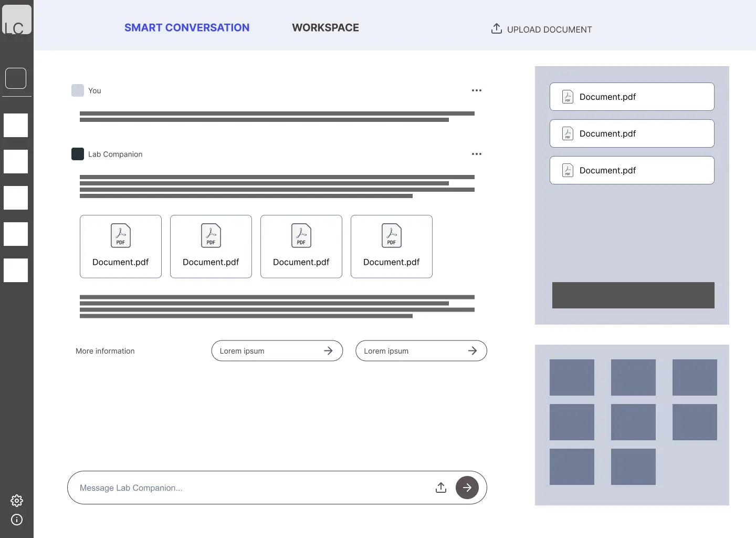Screen dimensions: 756x538
Task: Click the LC logo in top corner
Action: pyautogui.click(x=17, y=19)
